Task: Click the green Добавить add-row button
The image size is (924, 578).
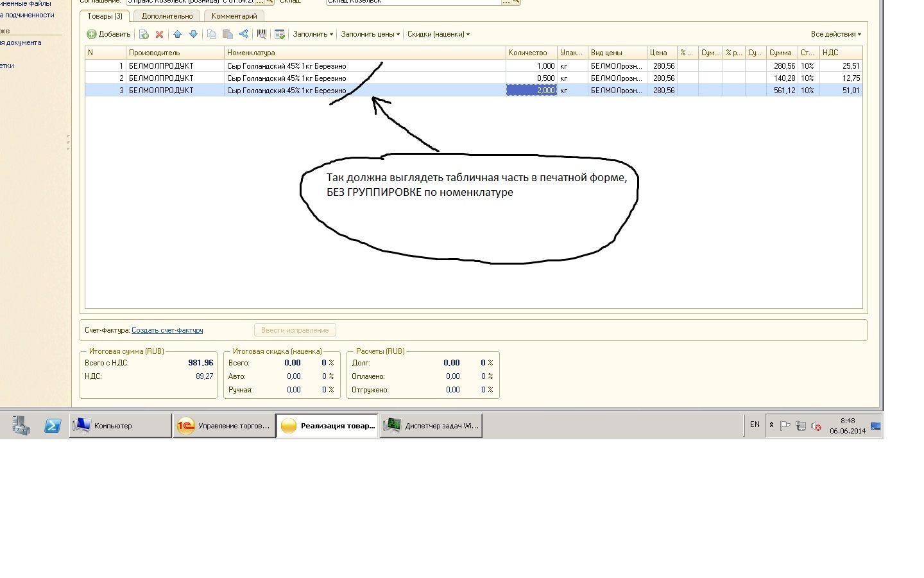Action: [108, 34]
